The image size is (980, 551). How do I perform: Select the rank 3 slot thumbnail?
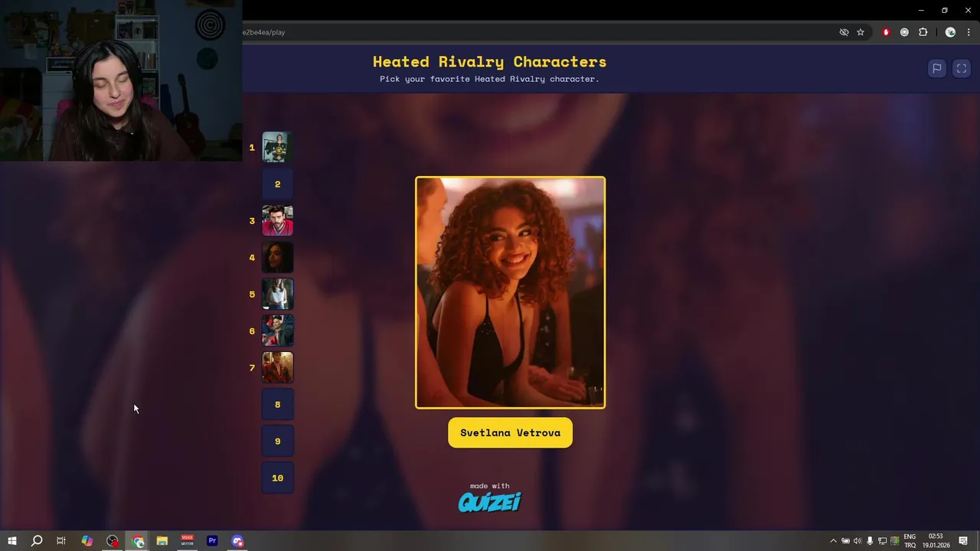tap(277, 220)
